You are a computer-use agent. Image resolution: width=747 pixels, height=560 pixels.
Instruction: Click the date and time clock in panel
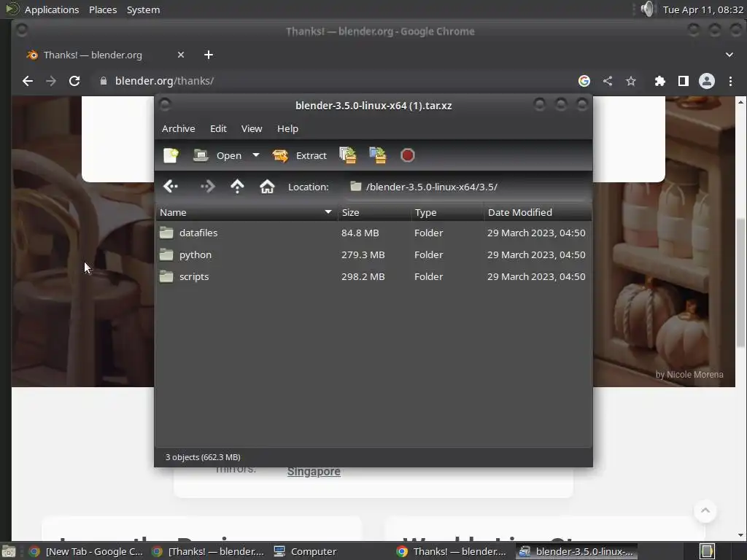[703, 9]
